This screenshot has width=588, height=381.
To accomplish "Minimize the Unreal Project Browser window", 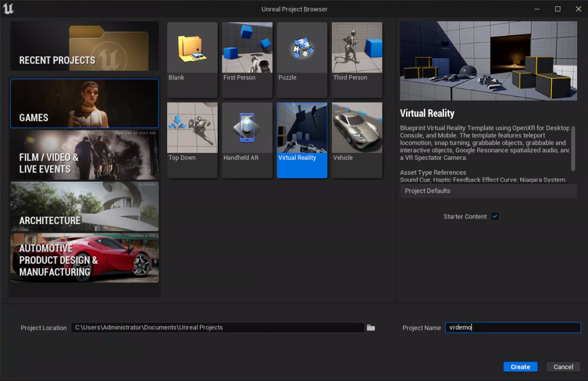I will pos(537,9).
